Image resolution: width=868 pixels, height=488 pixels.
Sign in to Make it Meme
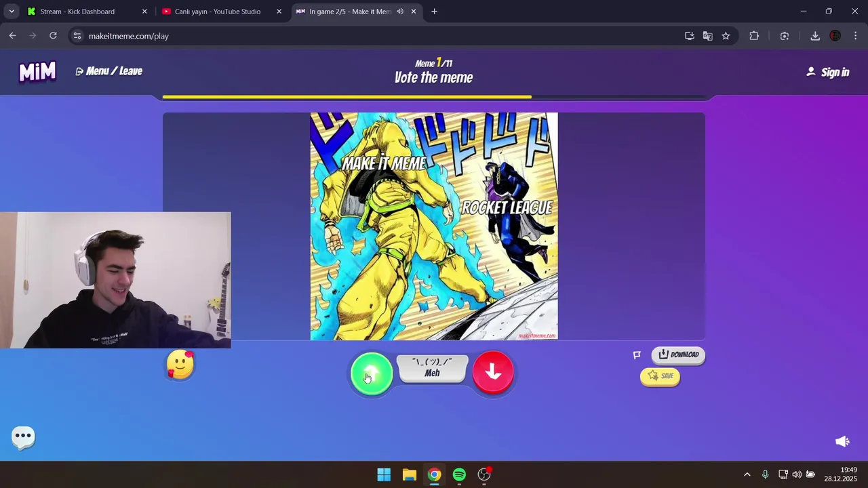click(827, 72)
